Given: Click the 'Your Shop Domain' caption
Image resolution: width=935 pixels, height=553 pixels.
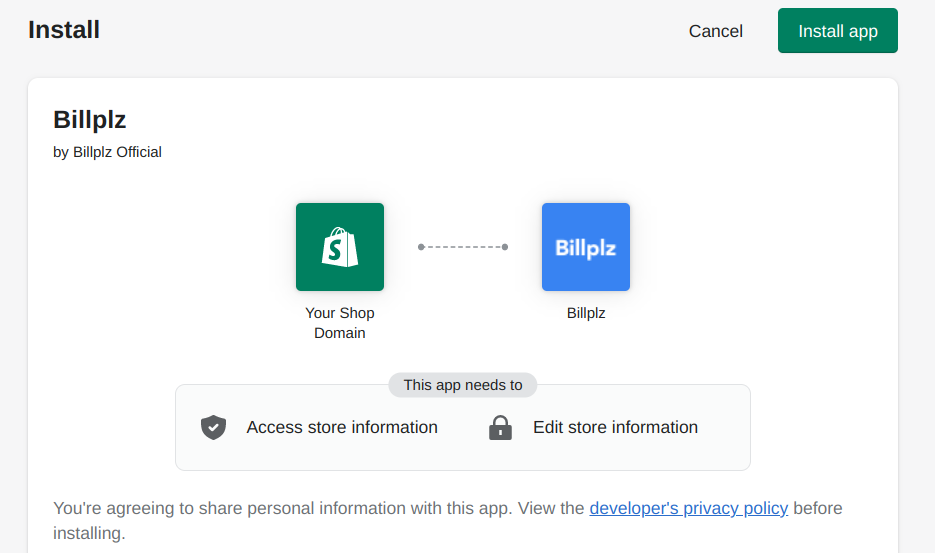Looking at the screenshot, I should click(340, 323).
